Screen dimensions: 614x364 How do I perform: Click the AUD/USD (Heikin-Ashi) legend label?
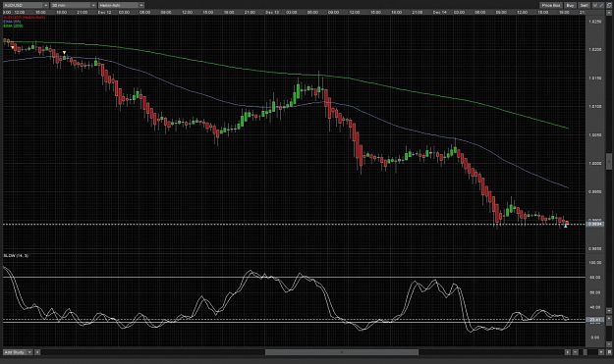[25, 18]
